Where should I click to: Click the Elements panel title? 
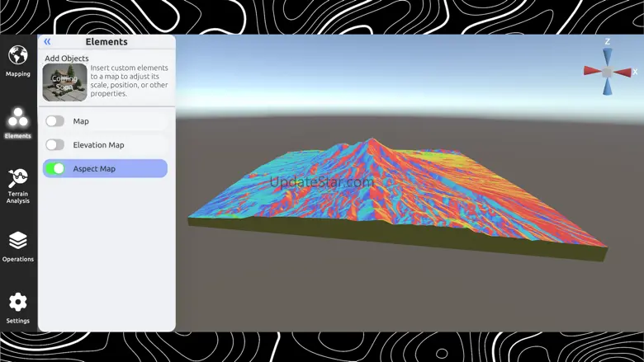(107, 41)
